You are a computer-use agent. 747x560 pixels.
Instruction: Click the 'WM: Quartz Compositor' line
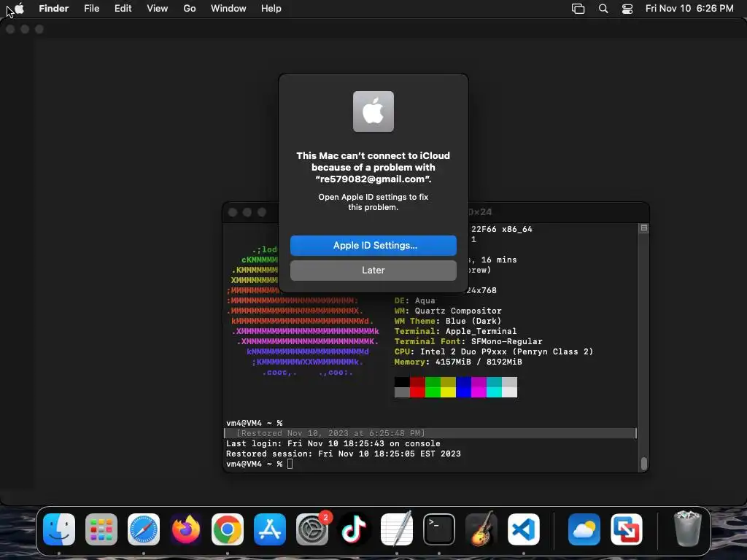448,311
